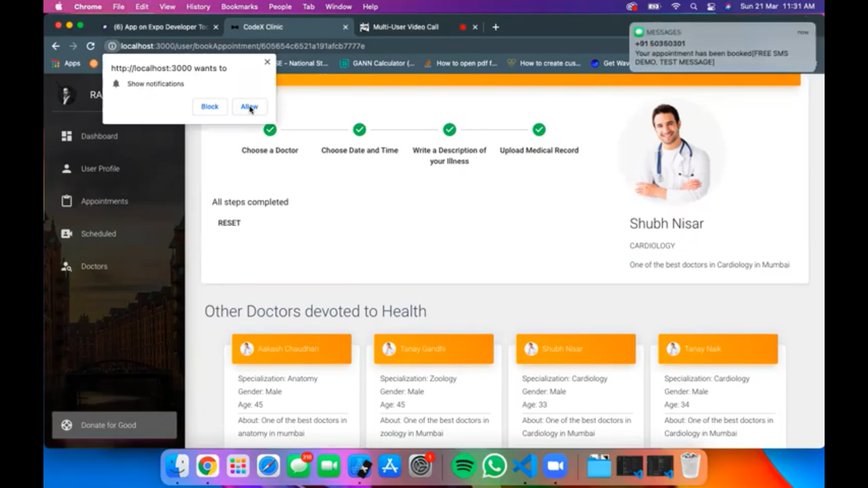Open Tanay Gandhi doctor card header

pos(434,349)
